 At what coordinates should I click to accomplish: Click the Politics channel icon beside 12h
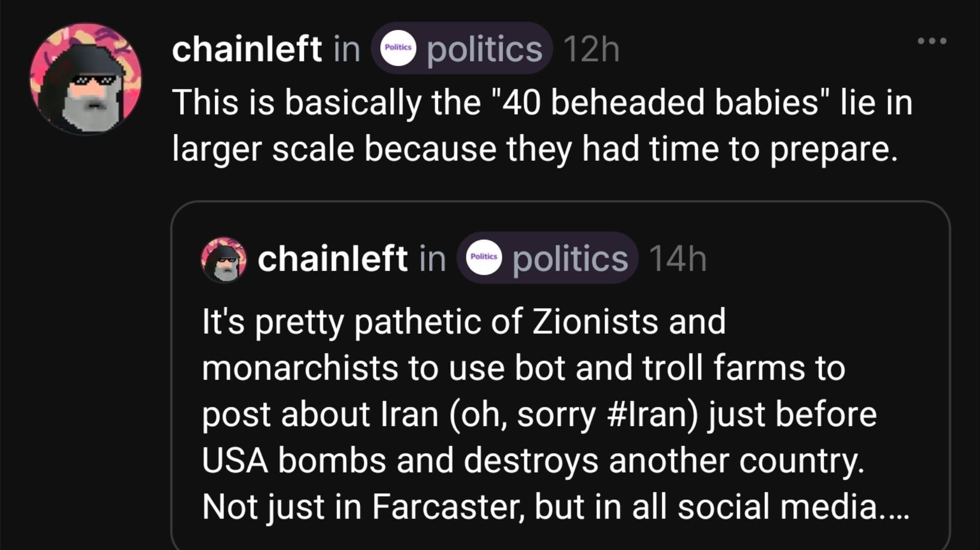click(x=398, y=48)
